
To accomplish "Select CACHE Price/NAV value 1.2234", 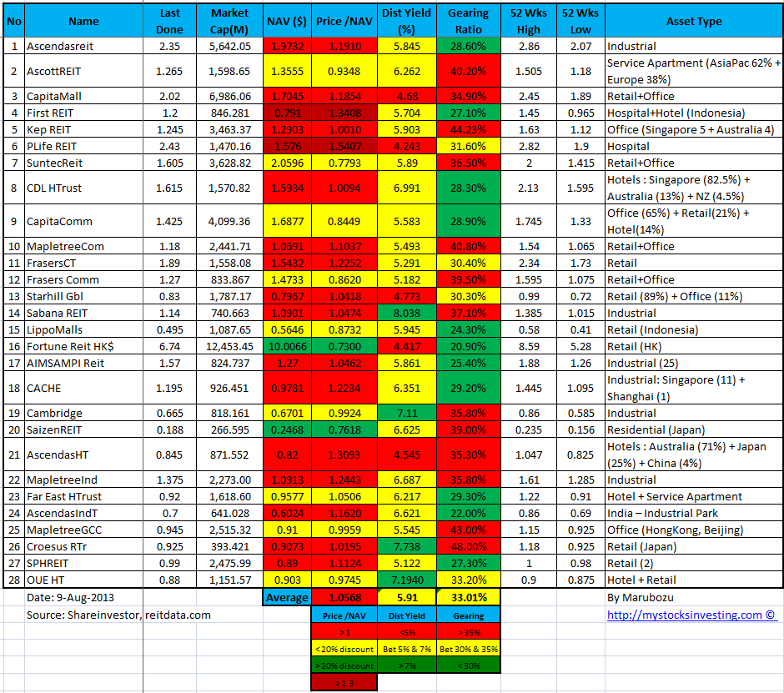I will 344,388.
